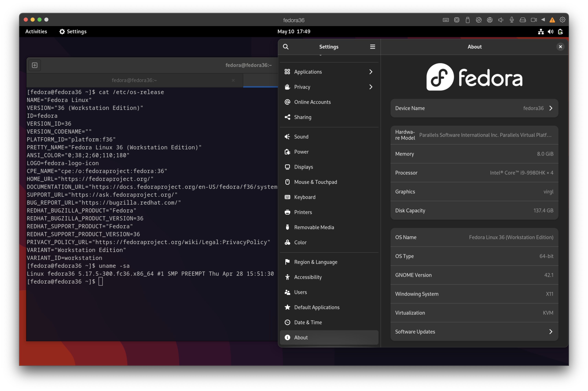Image resolution: width=588 pixels, height=391 pixels.
Task: Close the Settings About window
Action: [560, 47]
